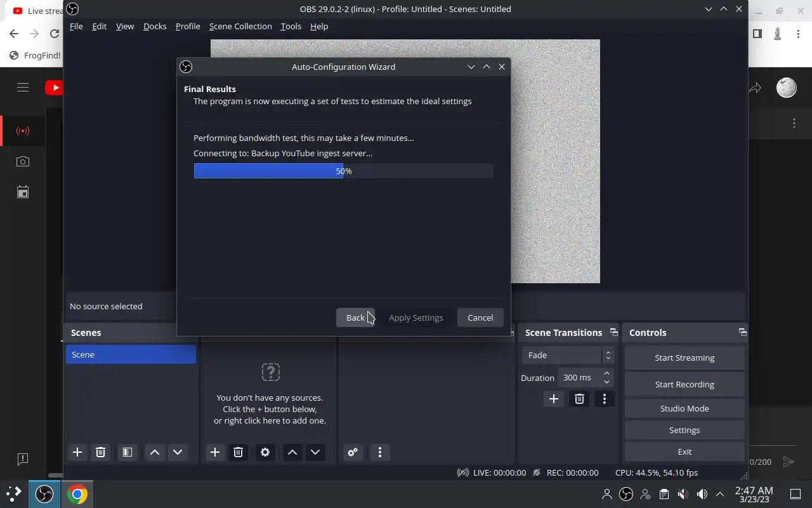
Task: Remove the selected scene with the trash icon
Action: point(100,452)
